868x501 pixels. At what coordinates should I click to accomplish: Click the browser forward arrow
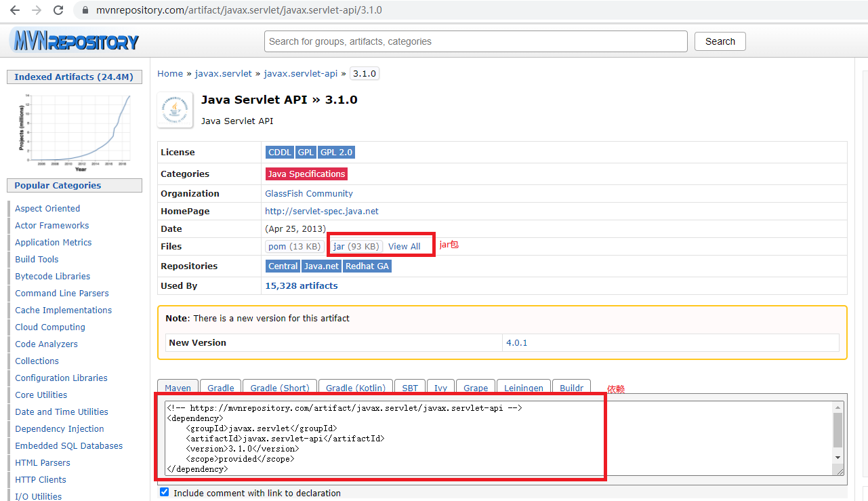point(37,10)
